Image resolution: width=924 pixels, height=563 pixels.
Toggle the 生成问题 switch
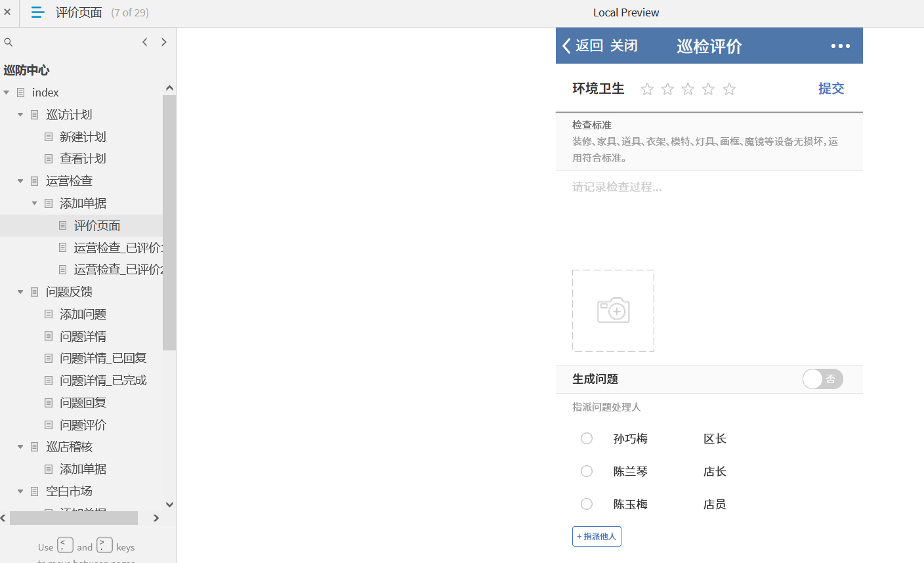822,379
